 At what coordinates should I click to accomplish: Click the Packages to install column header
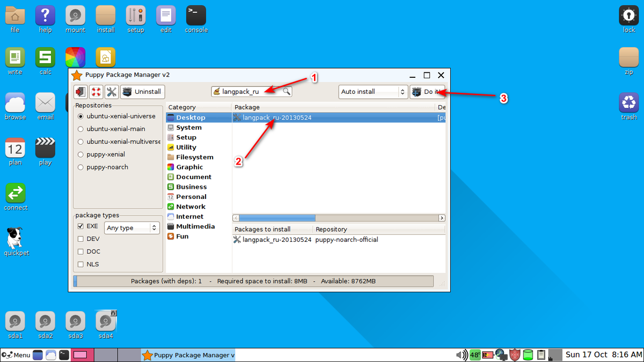(x=273, y=229)
